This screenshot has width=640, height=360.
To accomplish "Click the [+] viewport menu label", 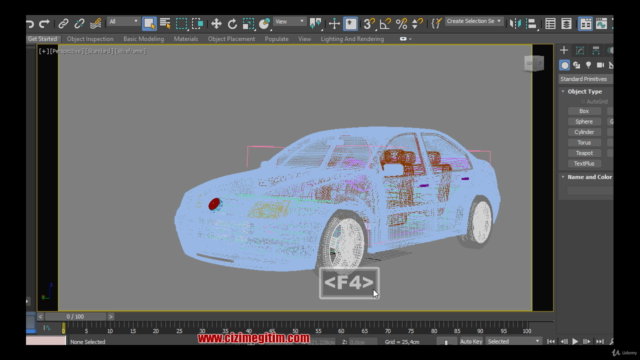I will 43,51.
